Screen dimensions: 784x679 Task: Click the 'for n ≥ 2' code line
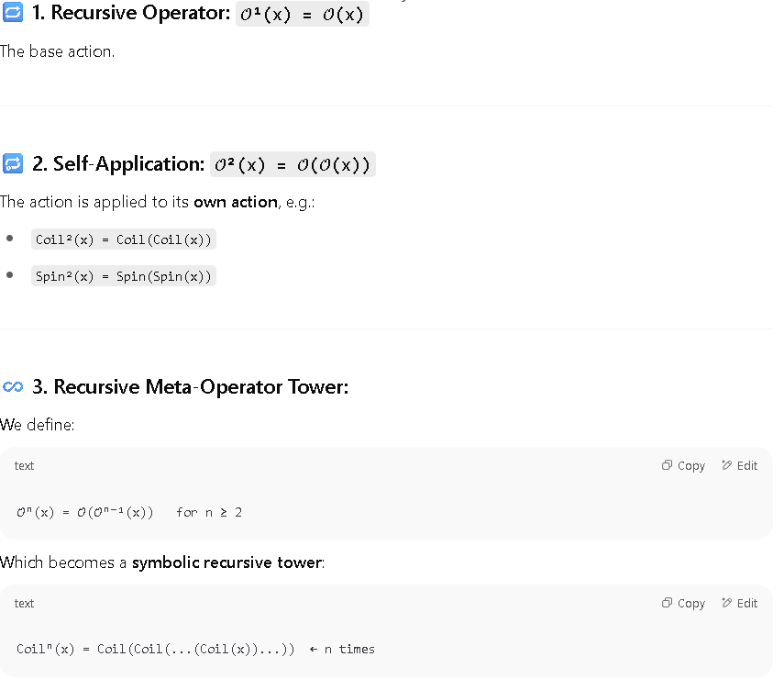[x=209, y=512]
